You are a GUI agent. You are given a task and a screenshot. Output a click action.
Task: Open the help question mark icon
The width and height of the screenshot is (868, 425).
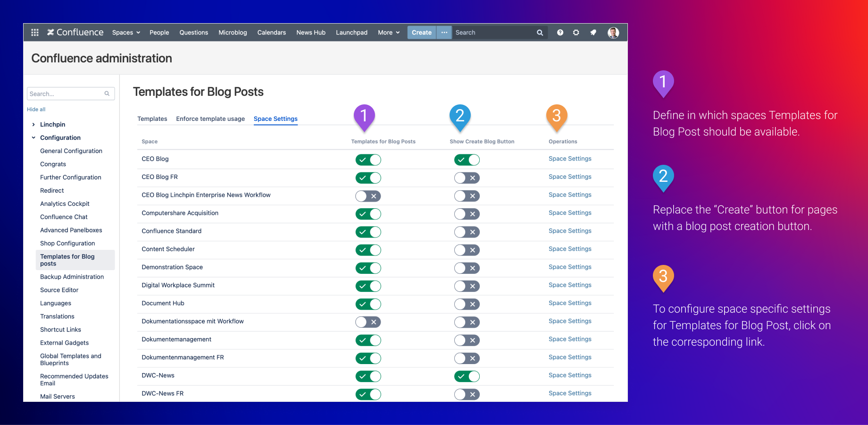560,33
